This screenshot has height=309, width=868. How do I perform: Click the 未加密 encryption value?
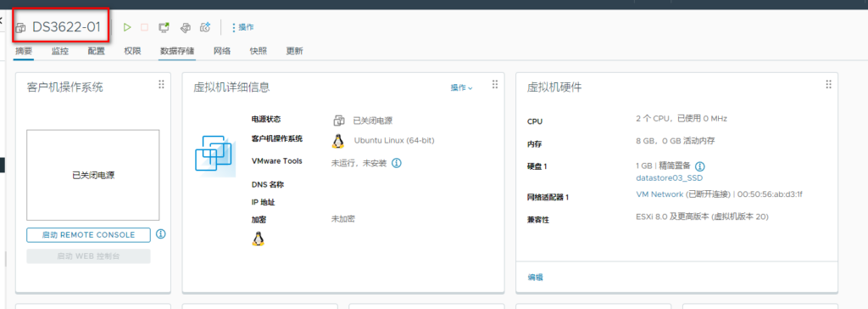coord(343,218)
